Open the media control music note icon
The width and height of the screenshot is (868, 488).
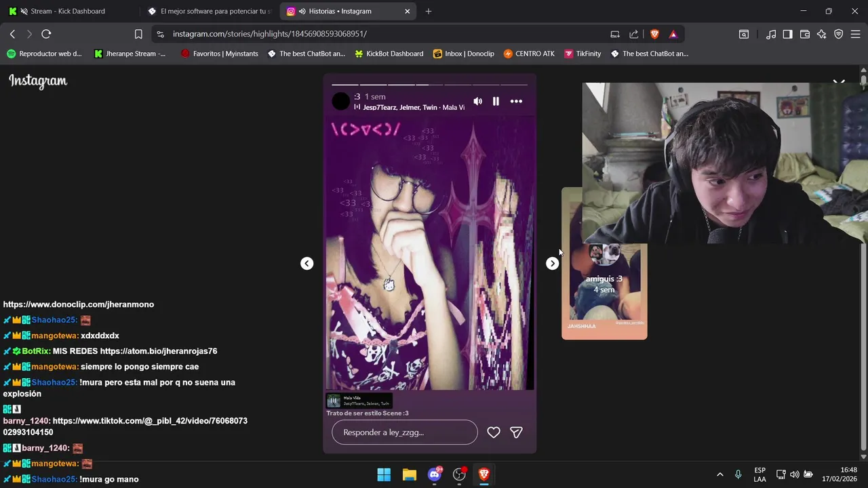pos(771,34)
